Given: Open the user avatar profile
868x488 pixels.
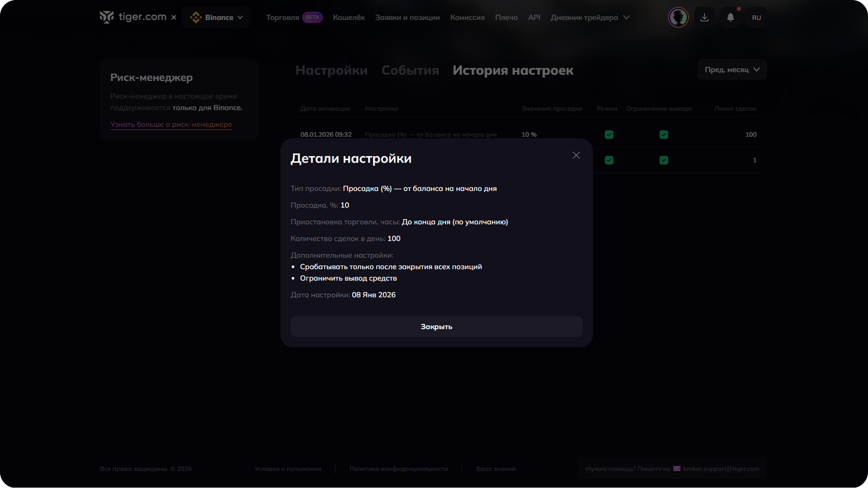Looking at the screenshot, I should [x=678, y=17].
